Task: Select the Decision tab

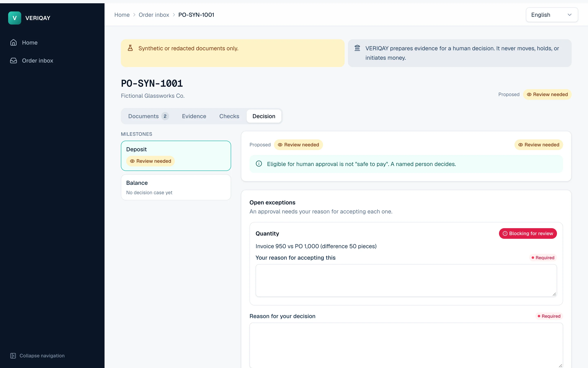Action: click(264, 116)
